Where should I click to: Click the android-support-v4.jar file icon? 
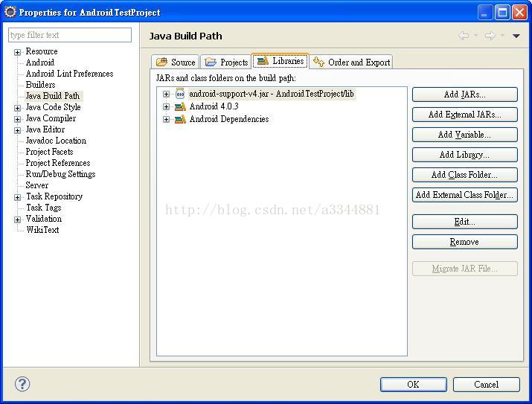click(x=180, y=93)
